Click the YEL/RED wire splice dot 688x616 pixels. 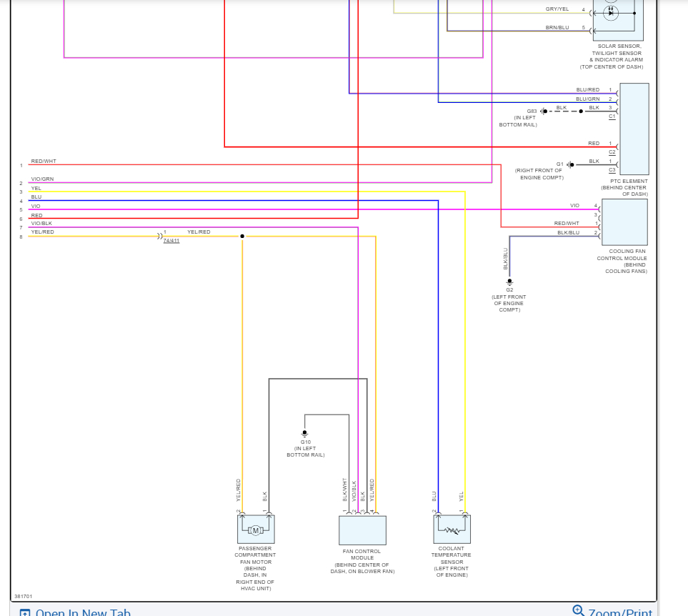242,236
